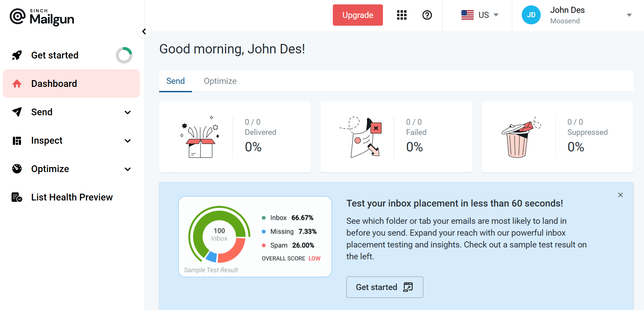Select the Get started rocket icon
This screenshot has width=644, height=310.
(x=16, y=55)
